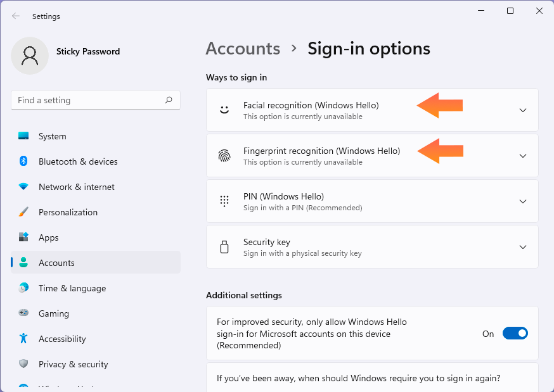Expand the Security key chevron
Screen dimensions: 554x392
pos(523,247)
